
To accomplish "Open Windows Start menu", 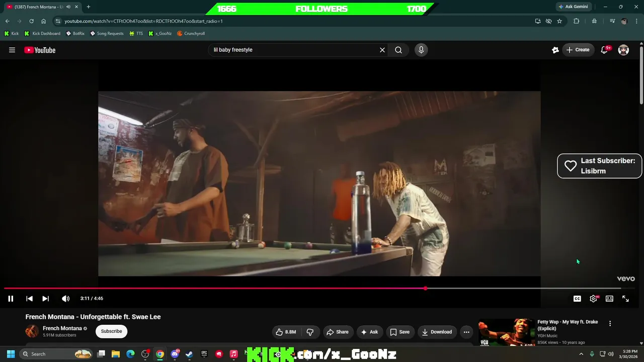I will (11, 354).
